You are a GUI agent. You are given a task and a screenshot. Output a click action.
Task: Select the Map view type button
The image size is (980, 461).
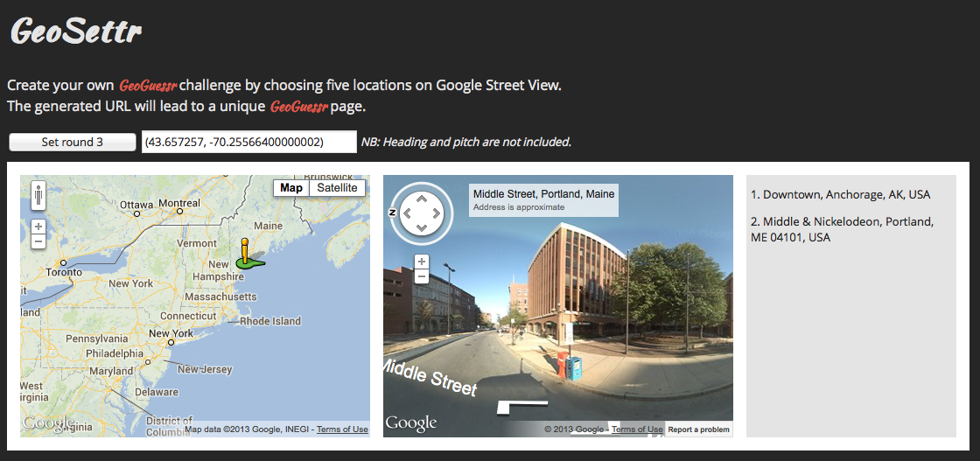click(291, 188)
